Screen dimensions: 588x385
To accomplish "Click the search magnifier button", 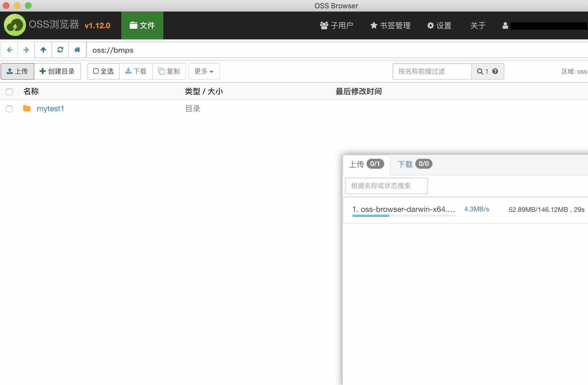I will (x=480, y=71).
